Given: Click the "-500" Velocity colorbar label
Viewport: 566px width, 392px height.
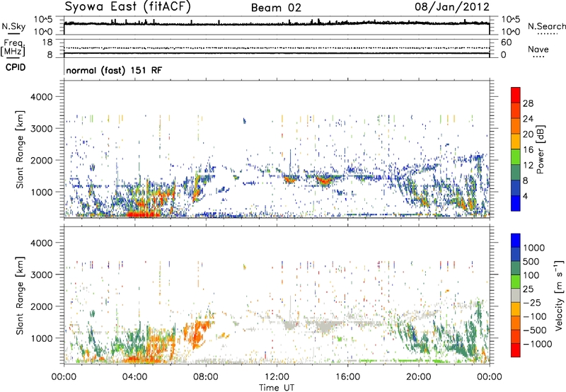Looking at the screenshot, I should click(x=535, y=330).
